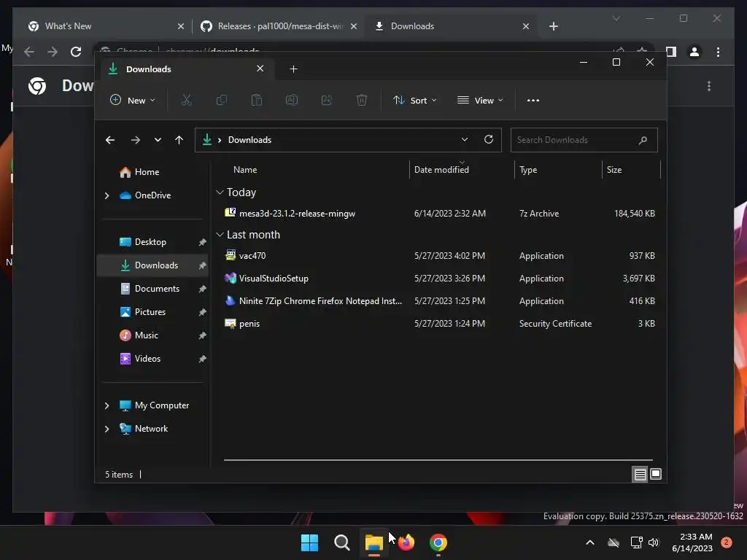Open Windows Start menu on taskbar

pos(309,542)
